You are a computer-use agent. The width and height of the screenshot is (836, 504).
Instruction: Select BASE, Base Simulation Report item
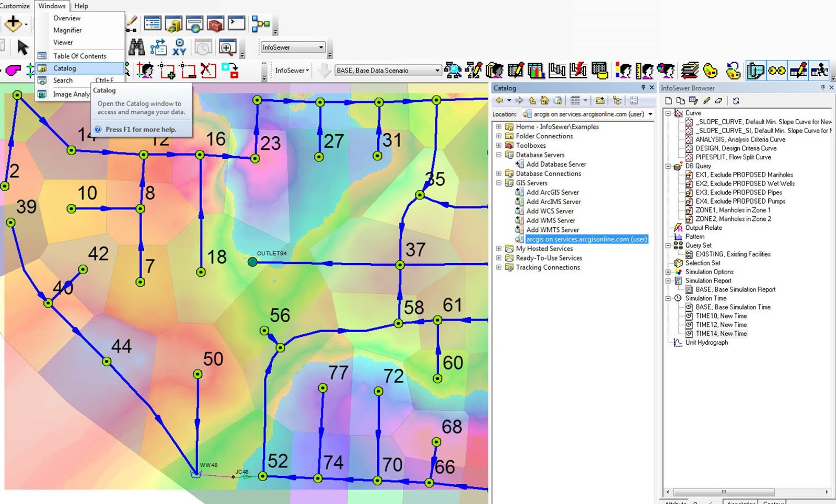tap(735, 289)
